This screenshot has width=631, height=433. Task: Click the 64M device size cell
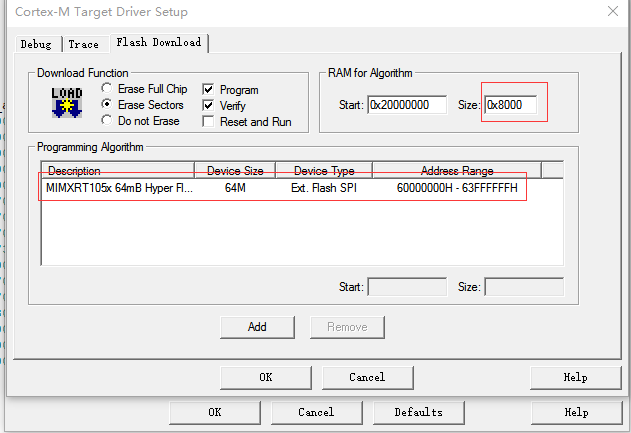(235, 188)
